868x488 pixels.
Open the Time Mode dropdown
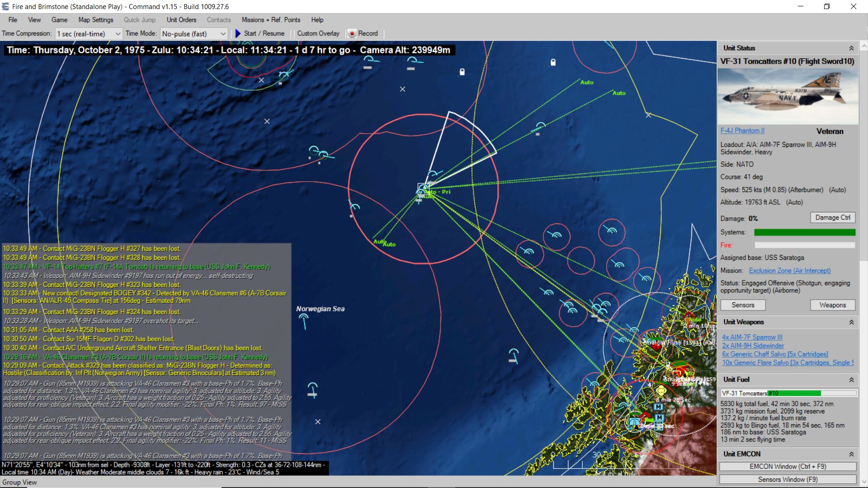point(223,34)
